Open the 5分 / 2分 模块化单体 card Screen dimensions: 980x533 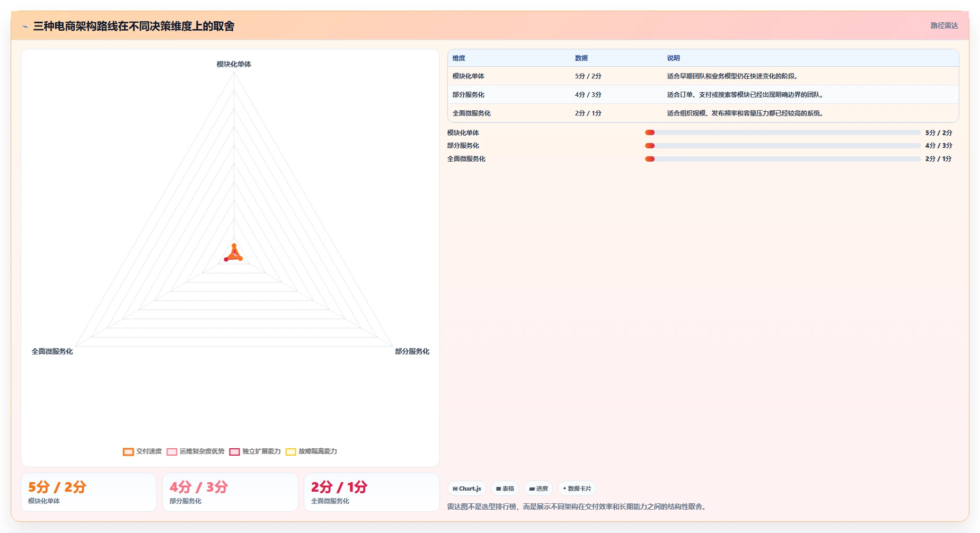[89, 492]
